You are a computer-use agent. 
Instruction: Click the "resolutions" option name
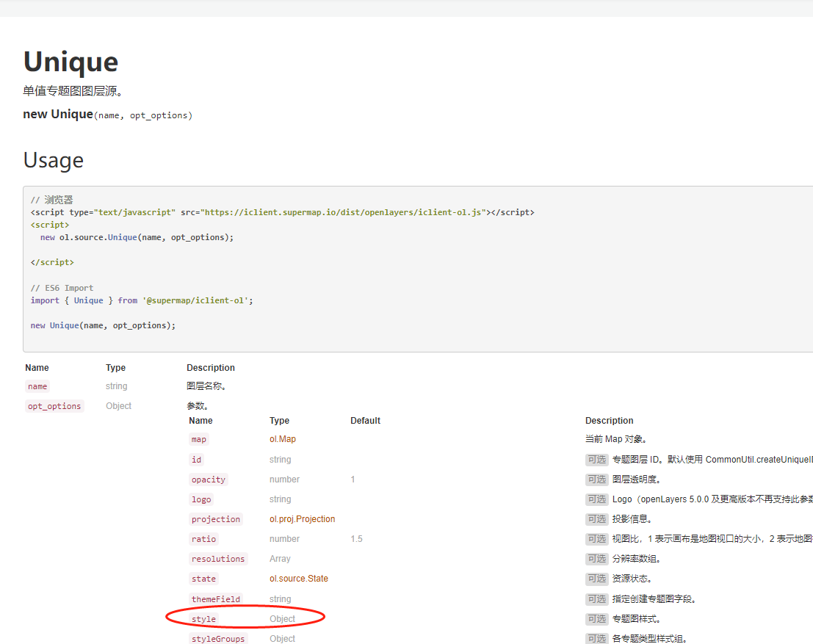(218, 559)
